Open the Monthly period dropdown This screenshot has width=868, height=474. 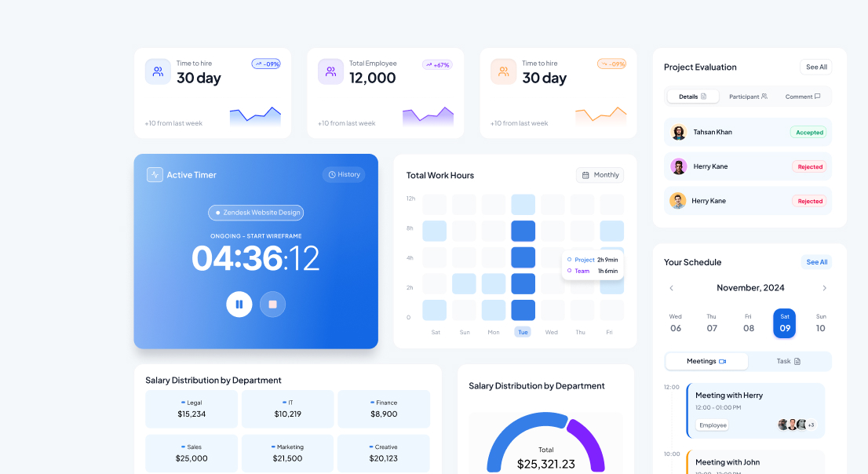(600, 175)
